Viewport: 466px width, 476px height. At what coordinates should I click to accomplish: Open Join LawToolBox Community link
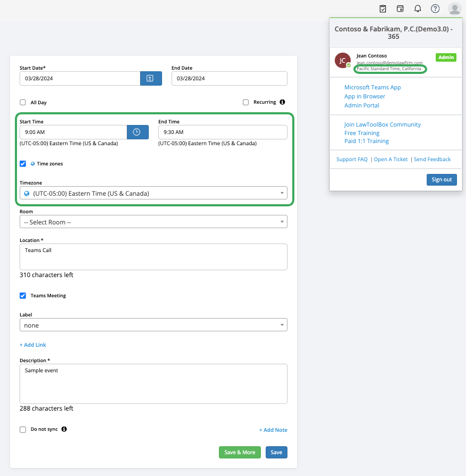[x=382, y=124]
